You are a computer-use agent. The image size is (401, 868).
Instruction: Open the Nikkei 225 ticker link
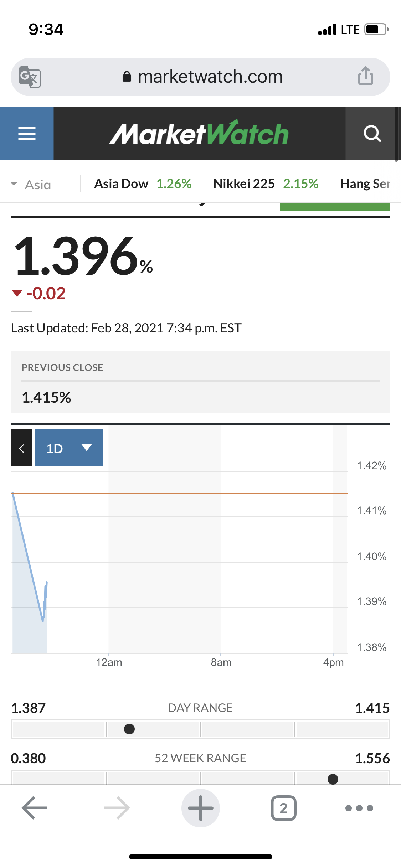point(266,184)
